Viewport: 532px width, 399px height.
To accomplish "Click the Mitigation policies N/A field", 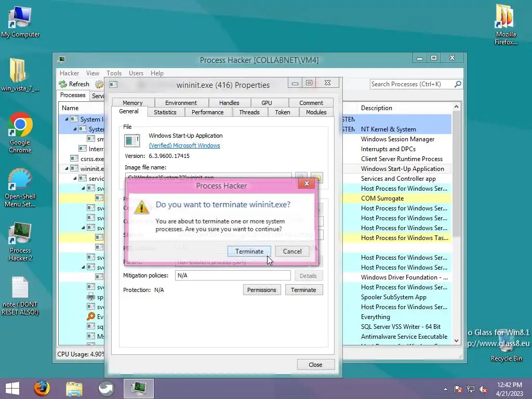I will click(x=233, y=275).
